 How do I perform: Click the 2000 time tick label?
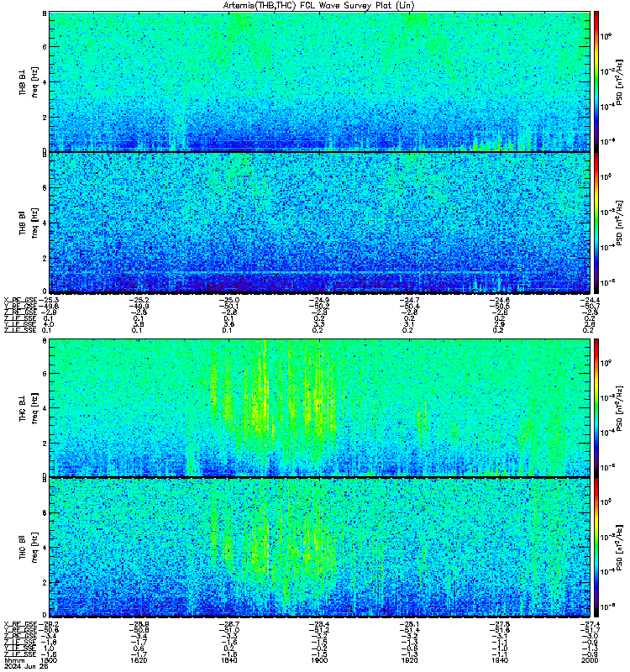coord(590,660)
